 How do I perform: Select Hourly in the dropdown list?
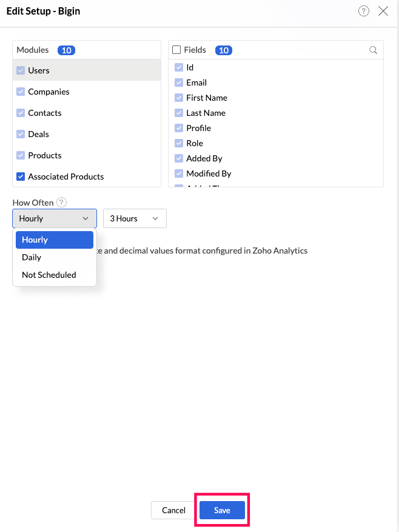click(55, 240)
